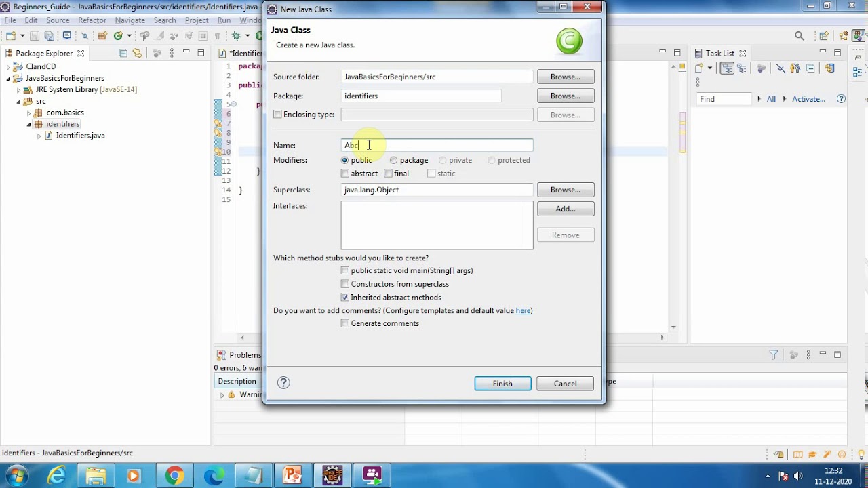Open Package Explorer View Menu dots
The height and width of the screenshot is (488, 868).
(x=172, y=53)
